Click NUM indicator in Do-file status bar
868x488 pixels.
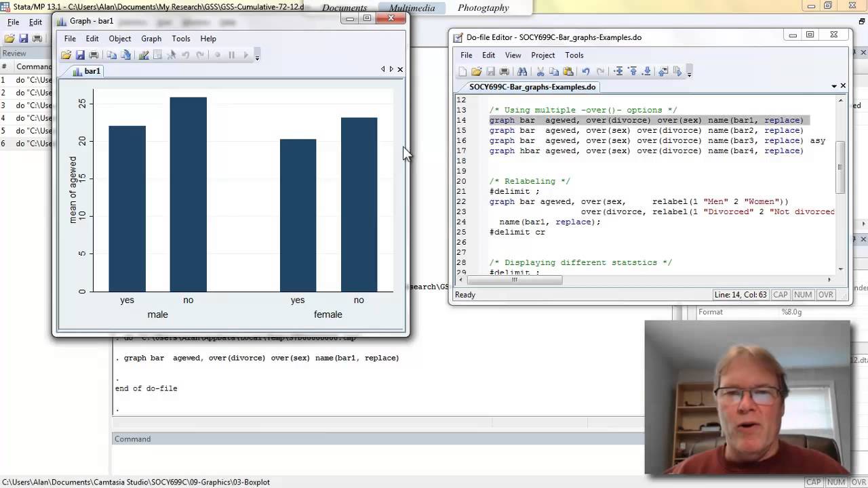click(x=803, y=295)
